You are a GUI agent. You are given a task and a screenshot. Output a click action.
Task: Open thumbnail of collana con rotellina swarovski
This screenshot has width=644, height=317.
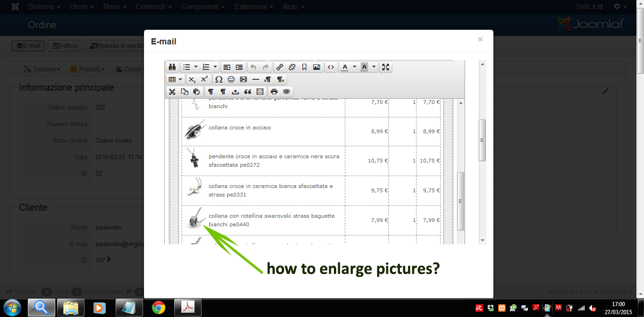coord(195,218)
